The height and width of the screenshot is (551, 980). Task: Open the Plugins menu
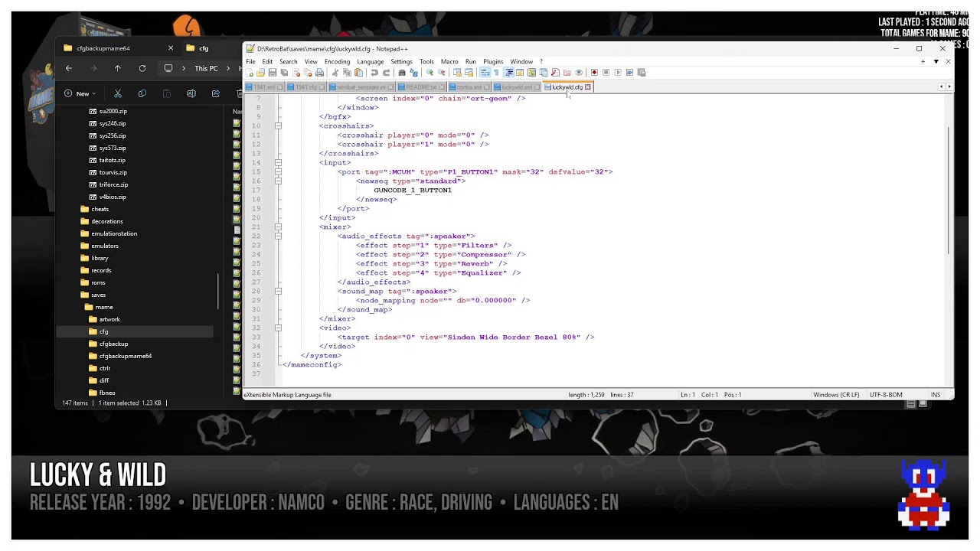[493, 62]
